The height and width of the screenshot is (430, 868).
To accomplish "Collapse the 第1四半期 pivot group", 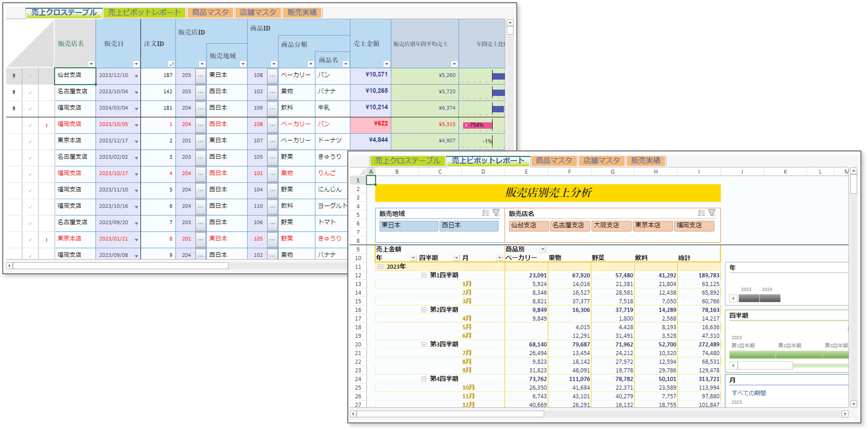I will pos(424,275).
